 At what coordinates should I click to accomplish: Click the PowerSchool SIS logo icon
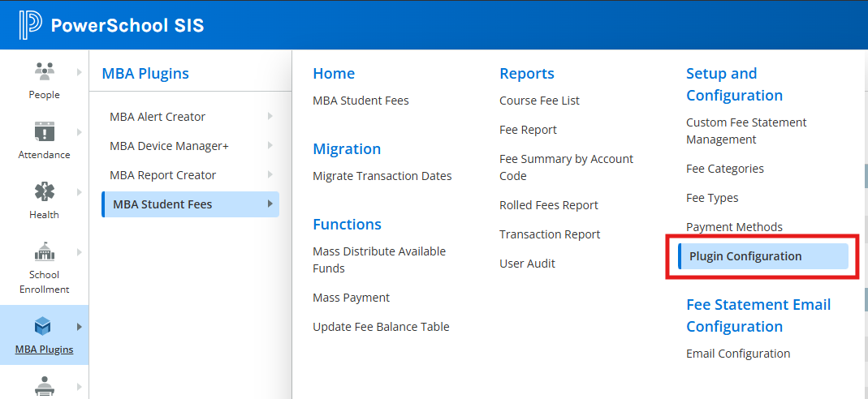point(30,25)
